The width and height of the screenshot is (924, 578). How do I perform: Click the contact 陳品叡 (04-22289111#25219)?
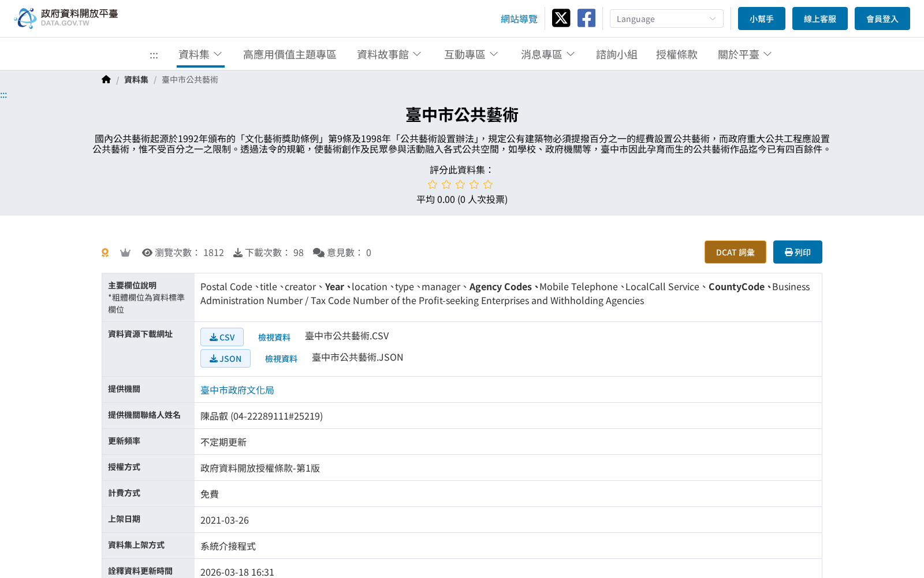click(262, 416)
